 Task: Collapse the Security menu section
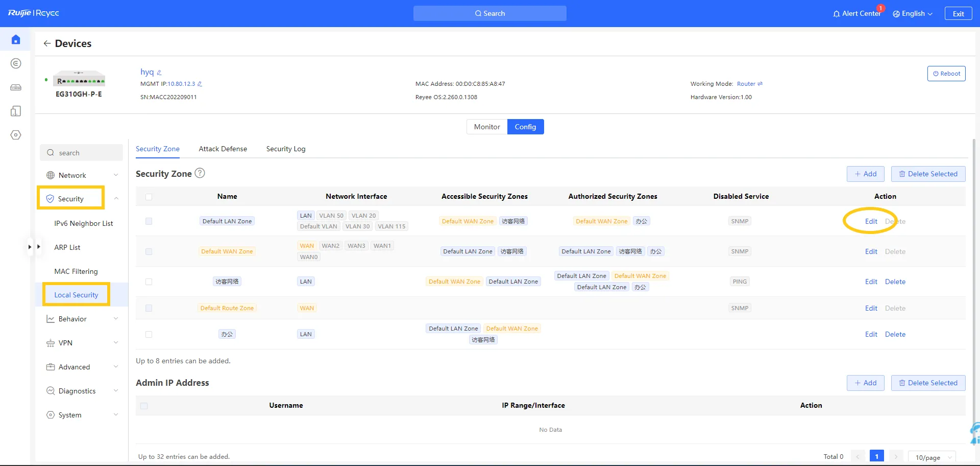click(116, 199)
